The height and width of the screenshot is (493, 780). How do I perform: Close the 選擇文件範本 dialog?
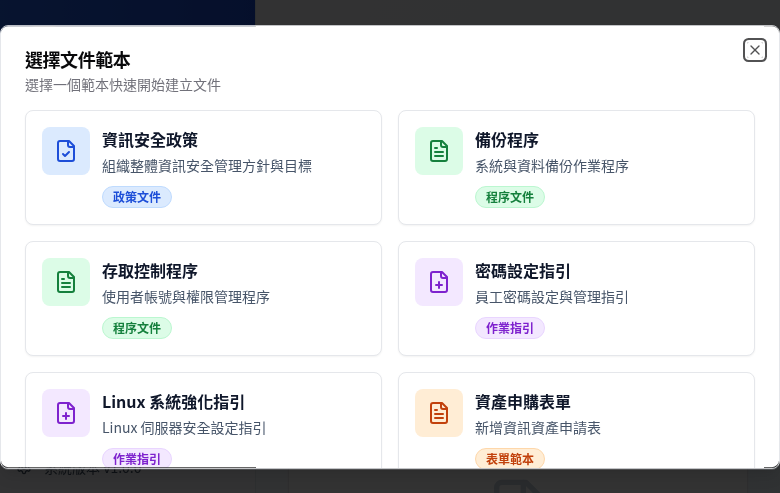(x=755, y=50)
